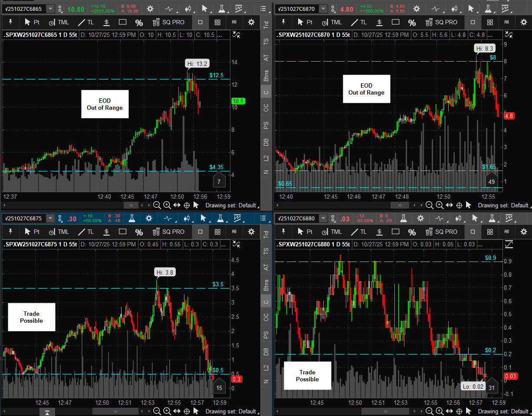Zoom in on the C6865 chart
This screenshot has width=532, height=416.
[167, 205]
